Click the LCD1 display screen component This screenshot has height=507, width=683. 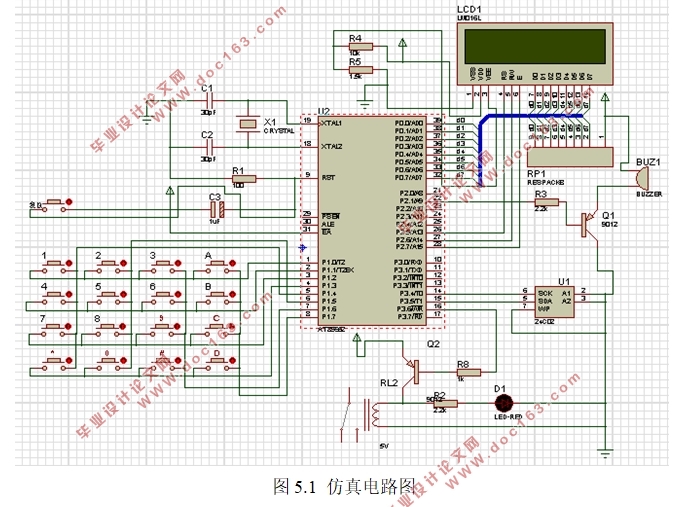pos(532,47)
